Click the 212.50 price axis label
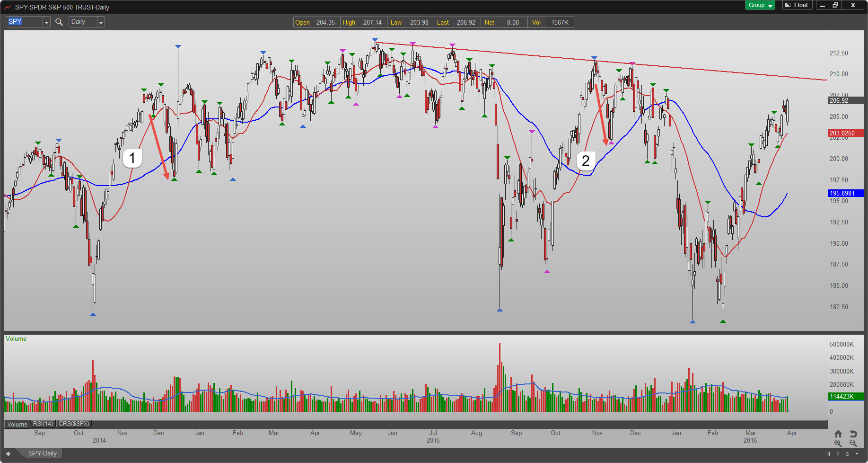 pyautogui.click(x=839, y=53)
